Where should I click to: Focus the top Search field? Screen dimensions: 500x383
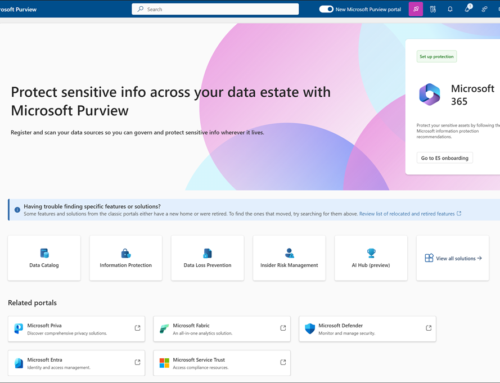coord(215,9)
